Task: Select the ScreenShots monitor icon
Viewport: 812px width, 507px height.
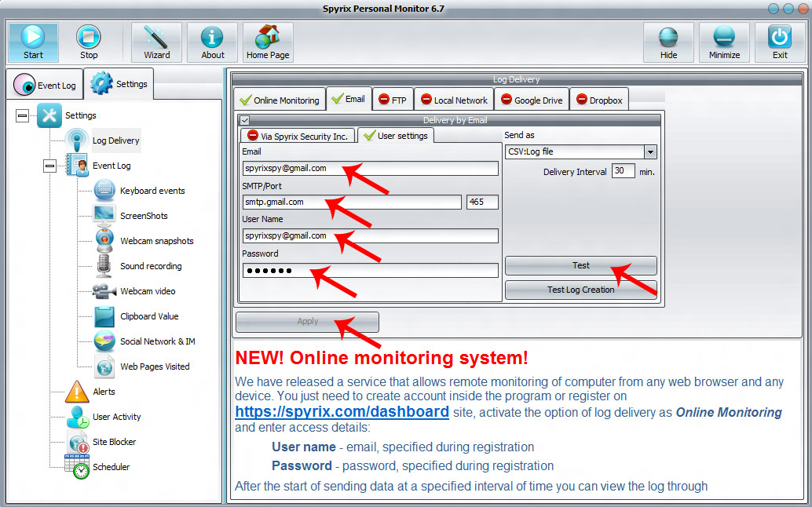Action: click(104, 216)
